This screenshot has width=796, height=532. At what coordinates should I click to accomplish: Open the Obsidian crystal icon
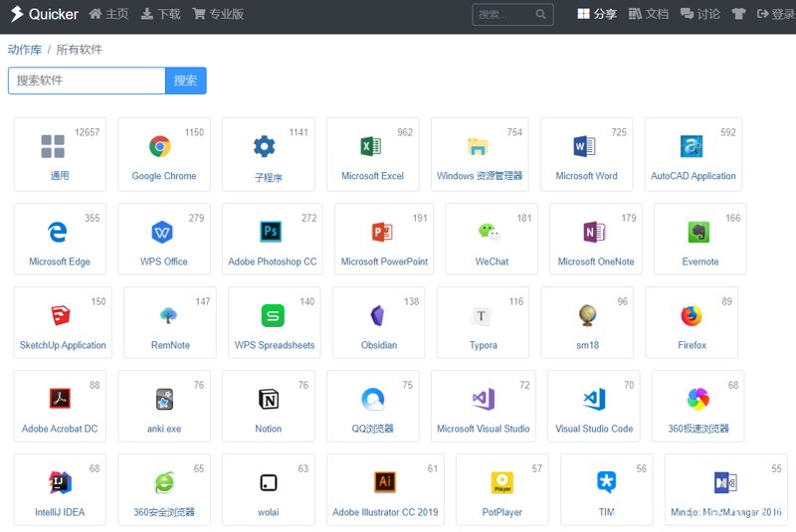click(x=377, y=315)
